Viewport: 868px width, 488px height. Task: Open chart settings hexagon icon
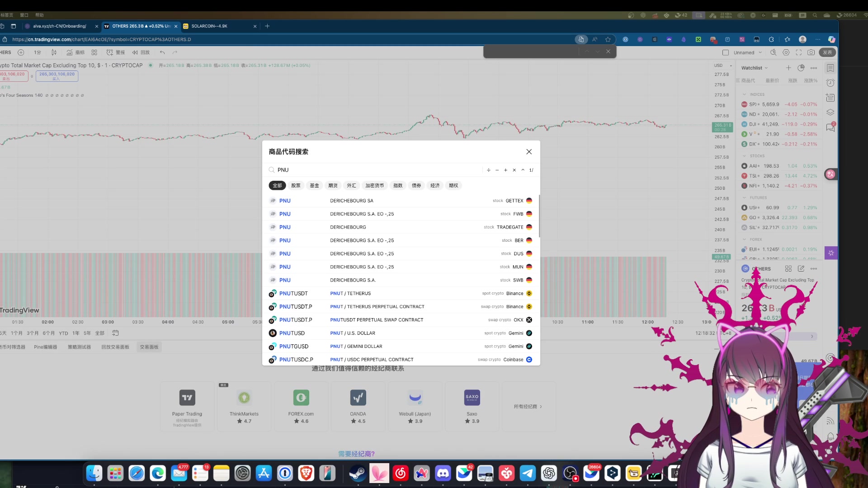(x=786, y=52)
